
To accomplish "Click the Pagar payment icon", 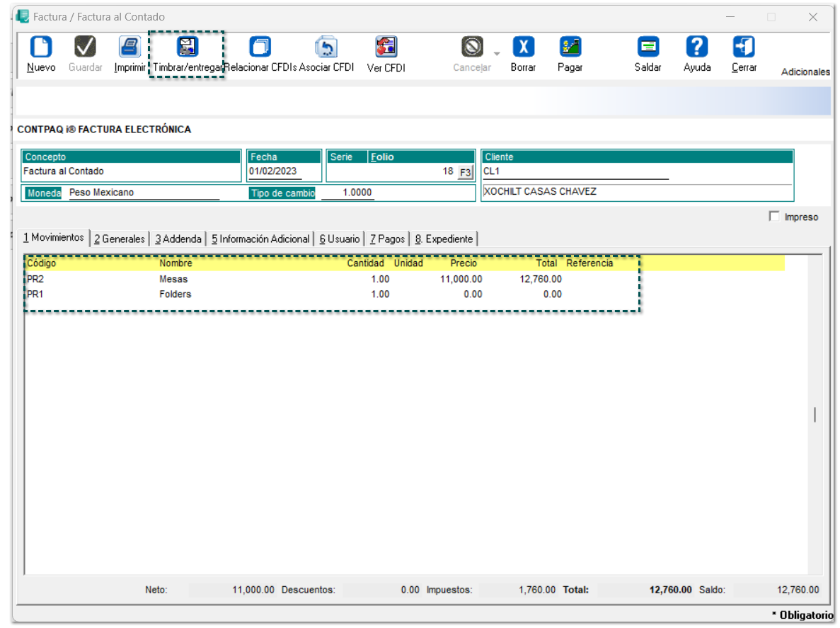I will tap(570, 47).
